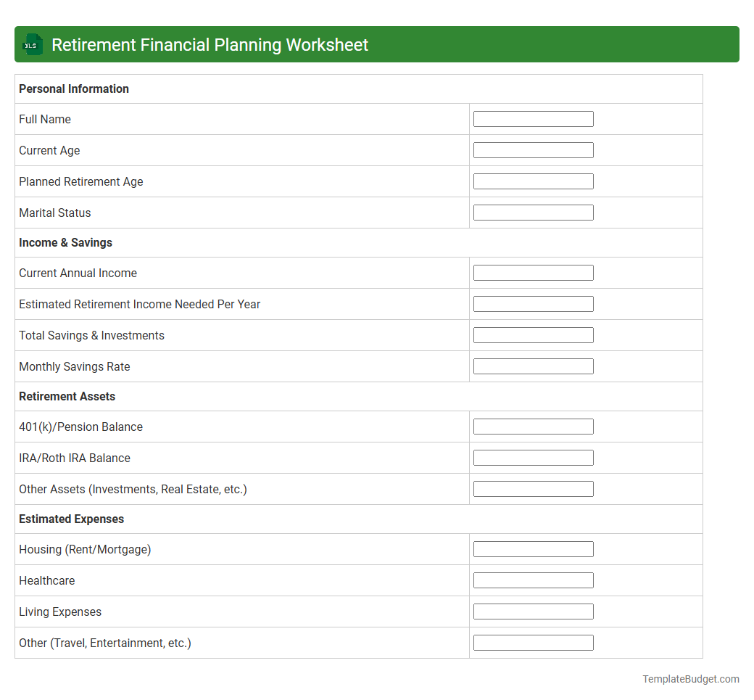Select the Personal Information section header
The width and height of the screenshot is (754, 700).
click(x=73, y=88)
